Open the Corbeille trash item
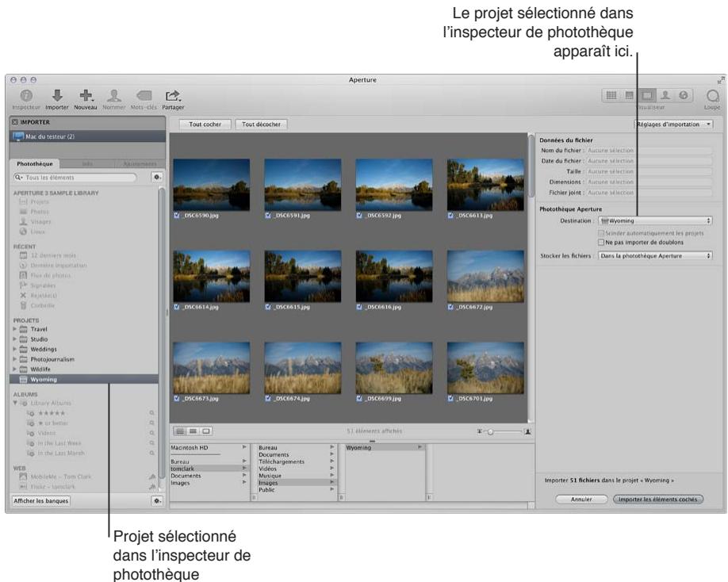 click(x=42, y=305)
